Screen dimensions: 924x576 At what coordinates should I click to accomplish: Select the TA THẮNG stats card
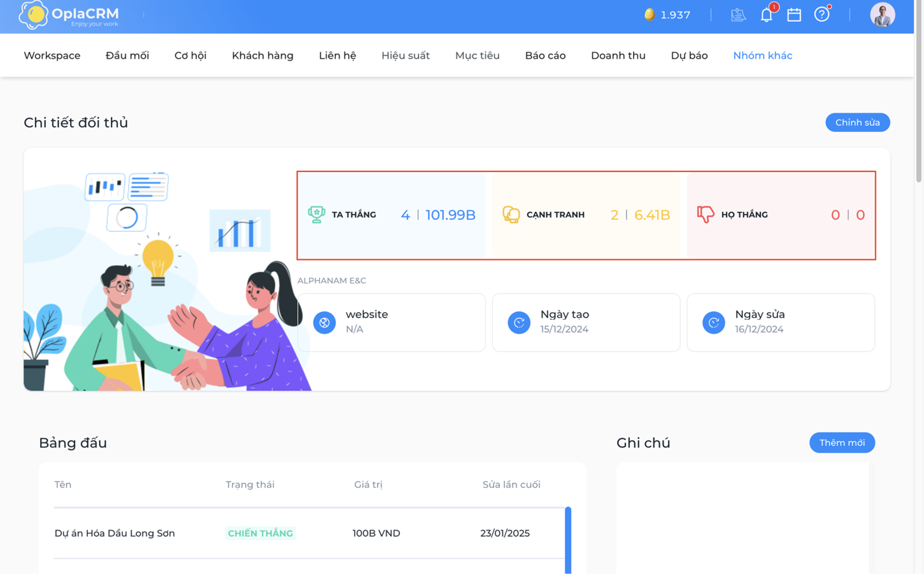[x=392, y=215]
